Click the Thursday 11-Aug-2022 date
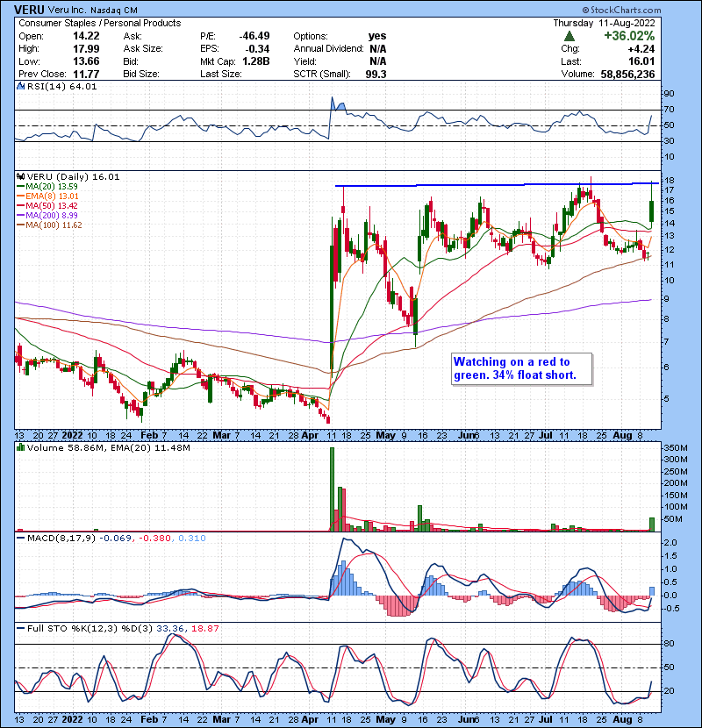 (x=604, y=23)
